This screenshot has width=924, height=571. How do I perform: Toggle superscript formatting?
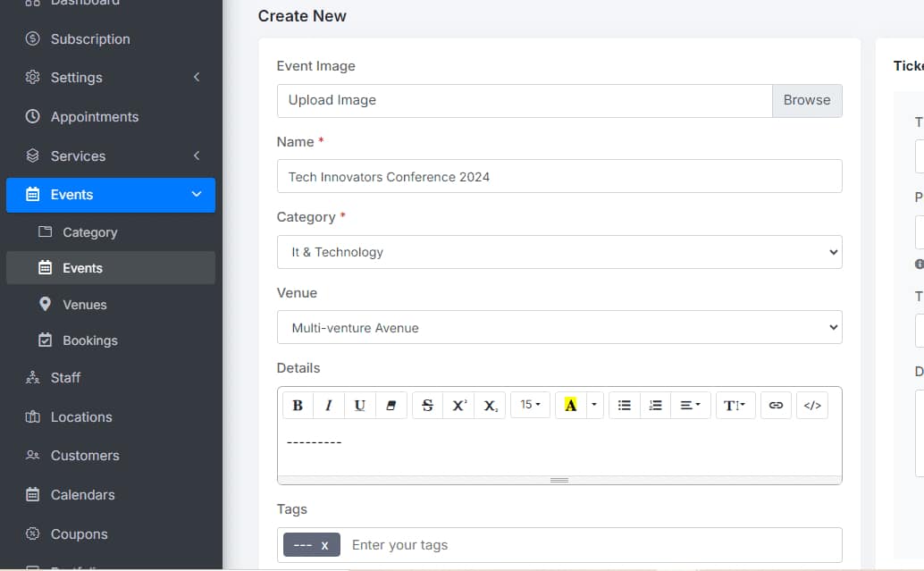(x=458, y=405)
